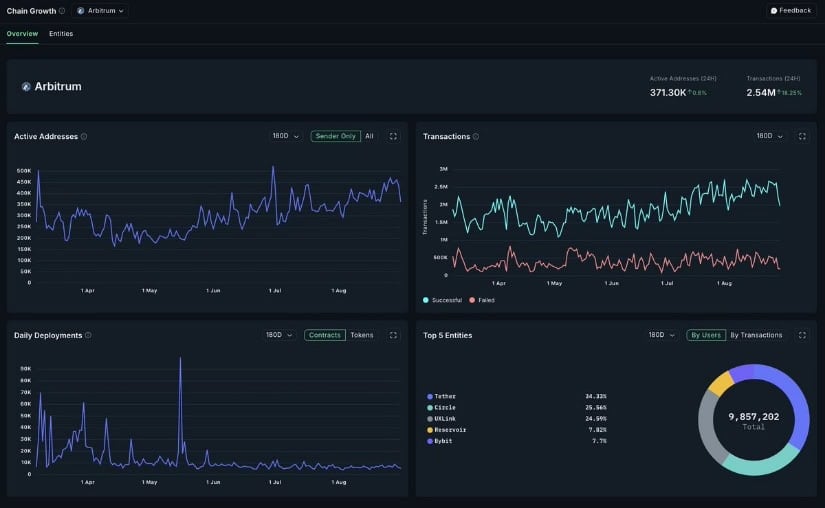Click the gray UXLink segment of the donut
The width and height of the screenshot is (825, 508).
tap(709, 426)
